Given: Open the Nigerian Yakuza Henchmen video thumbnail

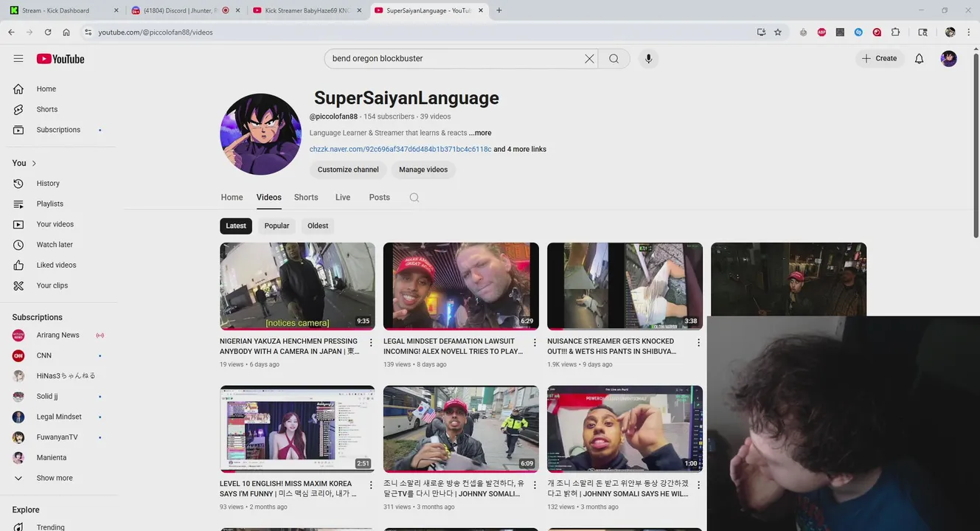Looking at the screenshot, I should click(x=297, y=286).
